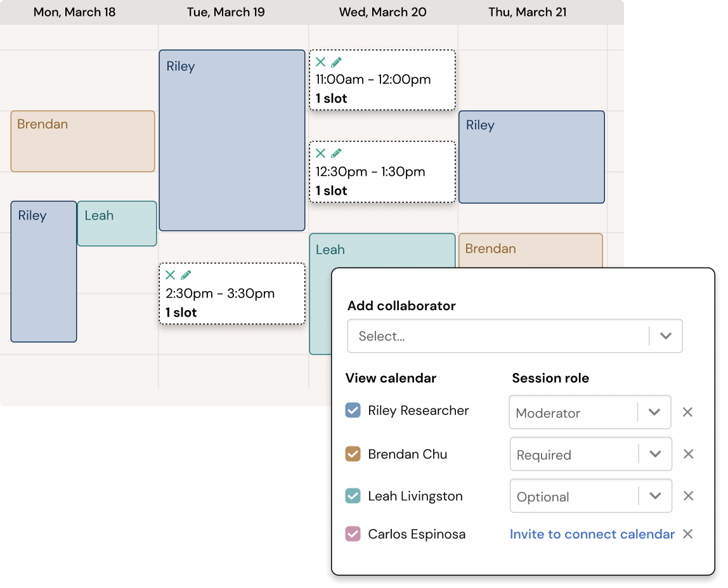
Task: Toggle Brendan Chu's view calendar checkbox
Action: 353,454
